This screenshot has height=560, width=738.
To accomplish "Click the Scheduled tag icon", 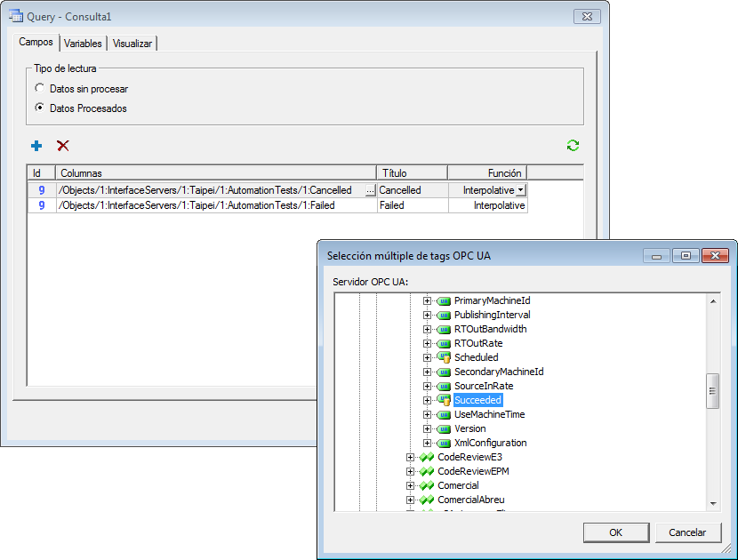I will click(x=444, y=357).
